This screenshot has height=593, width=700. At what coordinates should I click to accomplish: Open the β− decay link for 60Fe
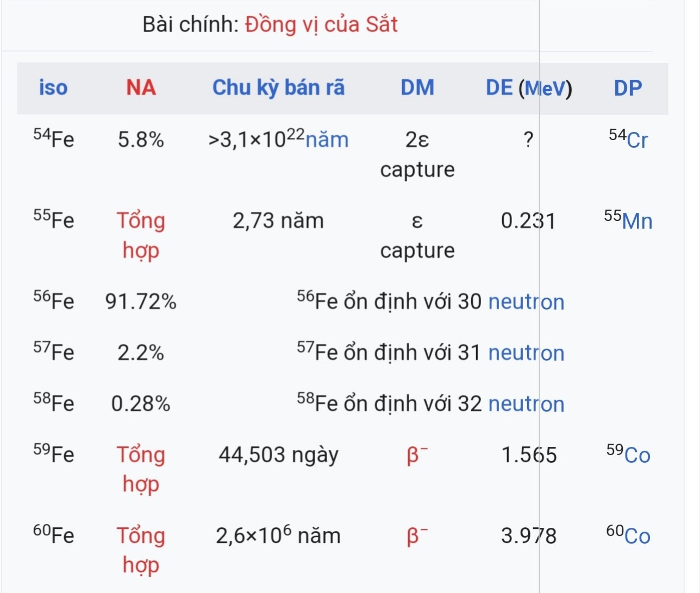click(x=417, y=536)
